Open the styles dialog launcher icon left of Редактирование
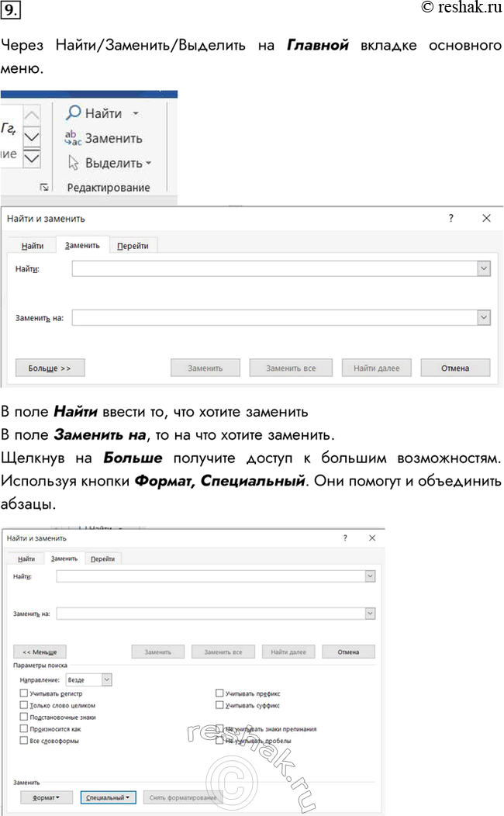This screenshot has height=816, width=504. click(44, 188)
